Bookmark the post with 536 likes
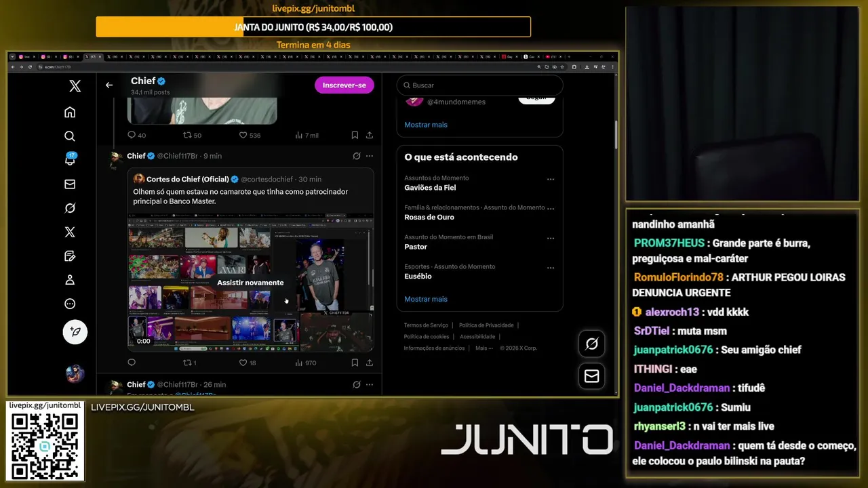The image size is (868, 488). (x=355, y=136)
